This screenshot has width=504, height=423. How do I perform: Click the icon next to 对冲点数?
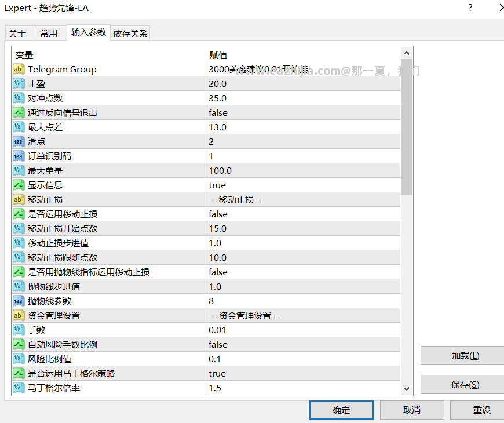coord(19,99)
